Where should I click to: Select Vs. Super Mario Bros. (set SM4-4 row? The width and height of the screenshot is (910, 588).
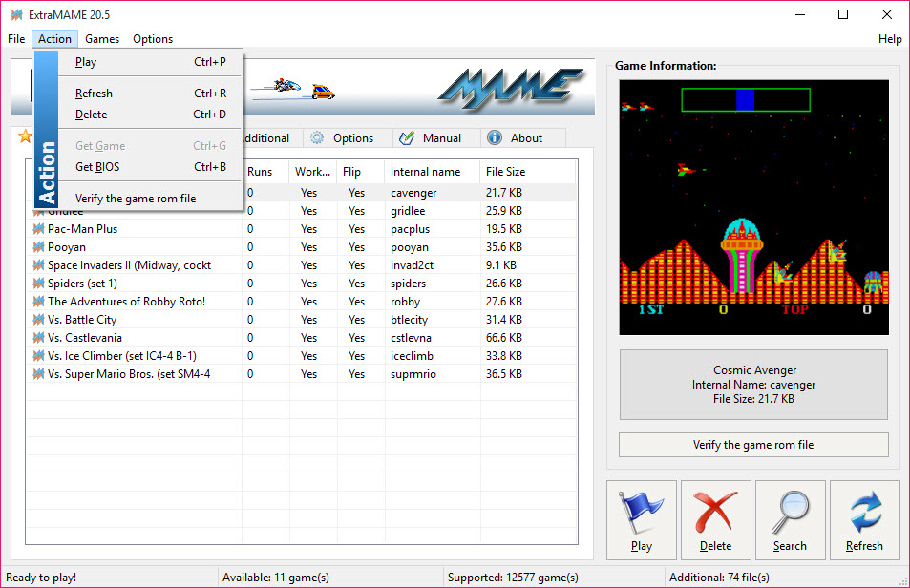point(301,374)
